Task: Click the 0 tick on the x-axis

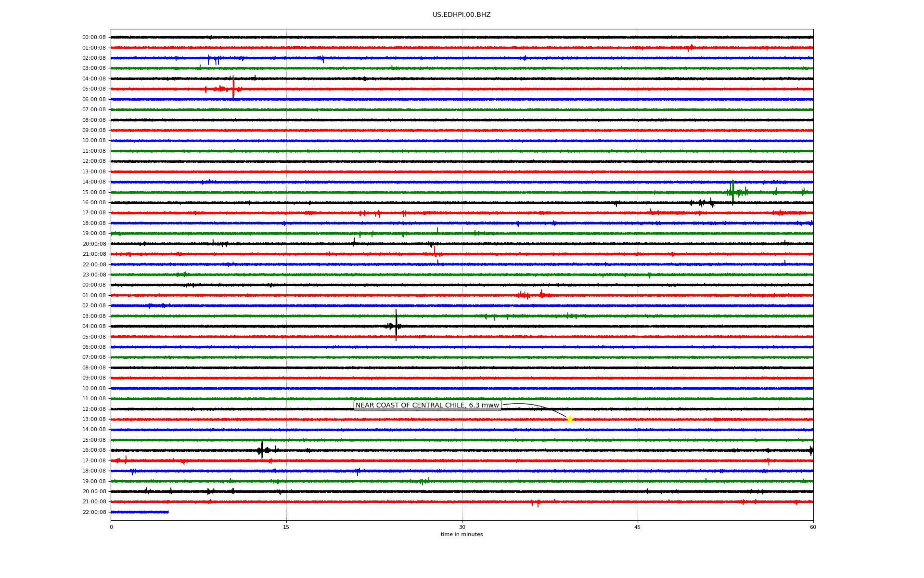Action: coord(111,527)
